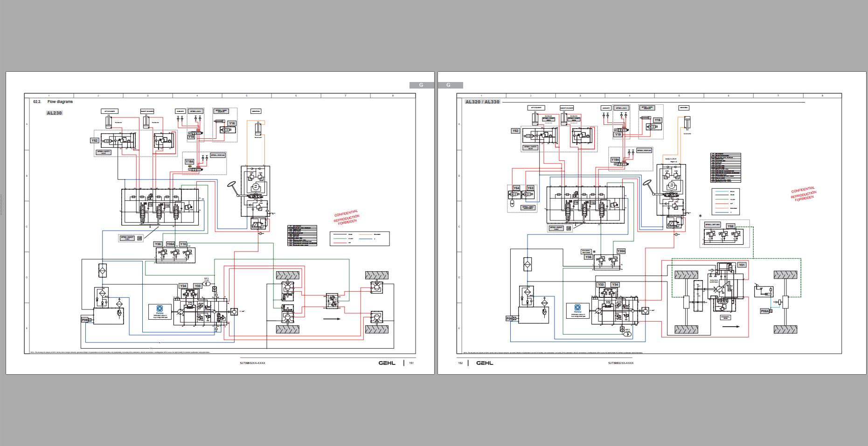Click the gray "G" section tab on page 152
The image size is (868, 446).
click(450, 85)
